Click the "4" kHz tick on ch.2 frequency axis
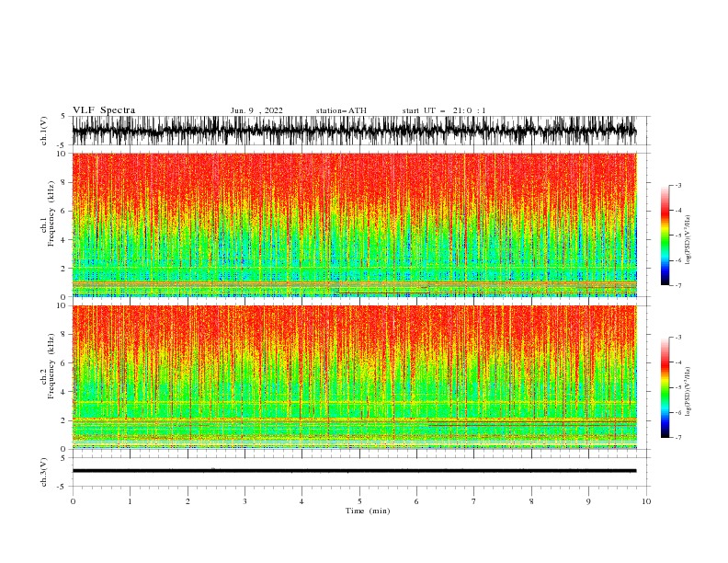This screenshot has height=563, width=728. [63, 392]
